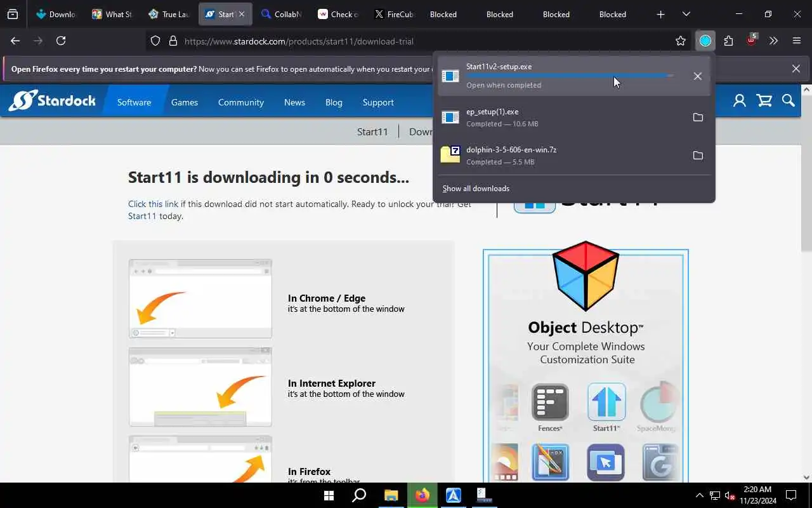Go to Stardock home via logo
This screenshot has height=508, width=812.
pos(52,100)
